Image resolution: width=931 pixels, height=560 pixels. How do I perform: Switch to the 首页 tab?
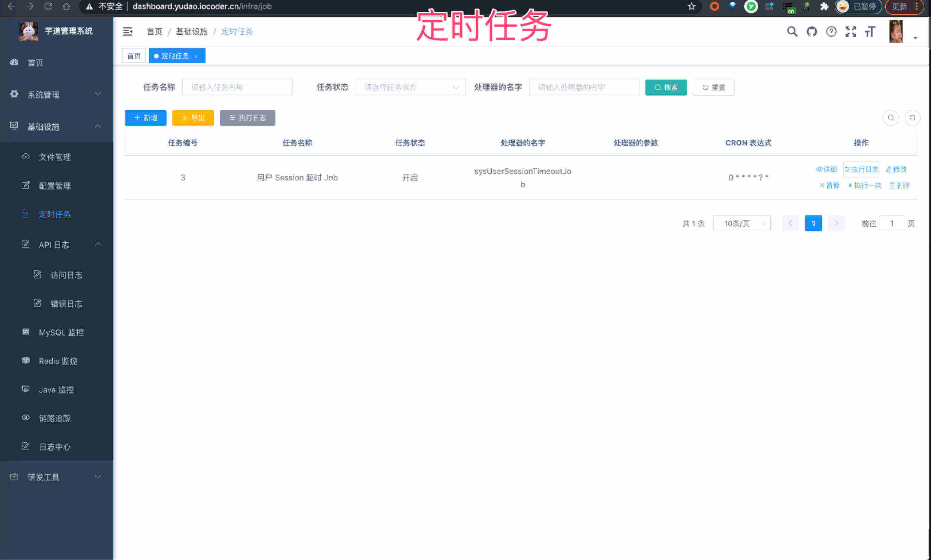point(134,56)
